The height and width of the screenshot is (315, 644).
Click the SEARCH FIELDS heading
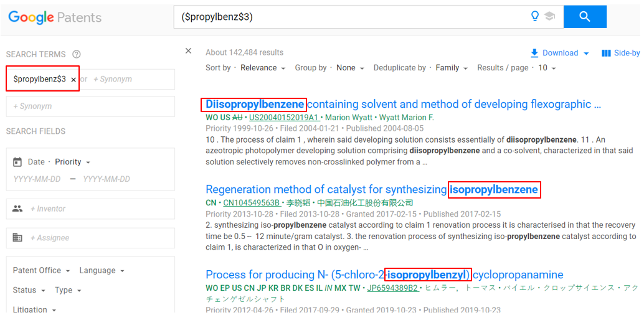[36, 131]
